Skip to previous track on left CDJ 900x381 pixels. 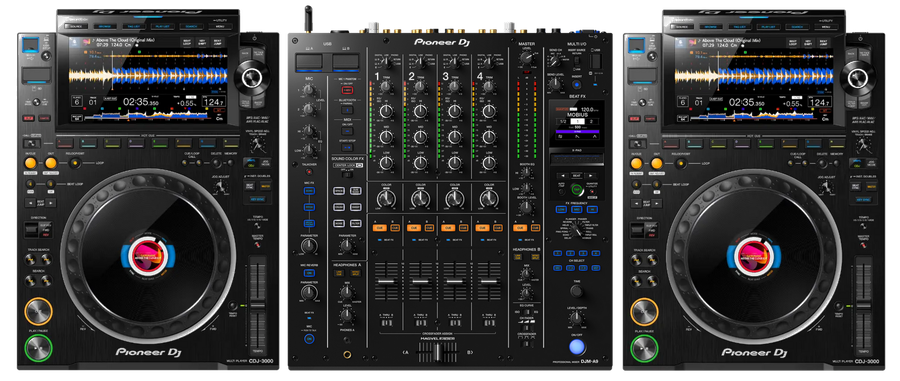[x=30, y=259]
